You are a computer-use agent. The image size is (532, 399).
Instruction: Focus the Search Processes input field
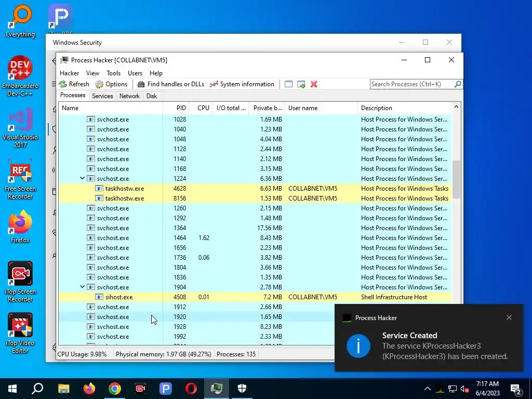412,84
